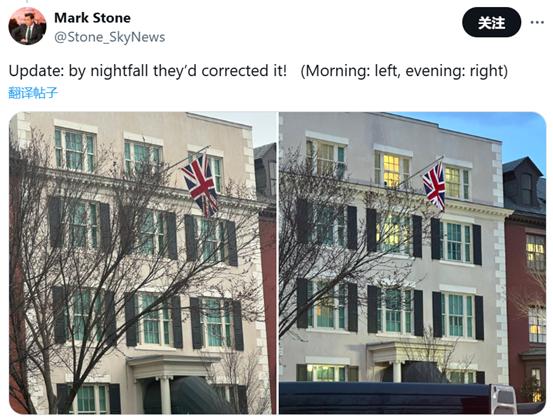Open Mark Stone's profile avatar
Image resolution: width=553 pixels, height=420 pixels.
coord(27,26)
